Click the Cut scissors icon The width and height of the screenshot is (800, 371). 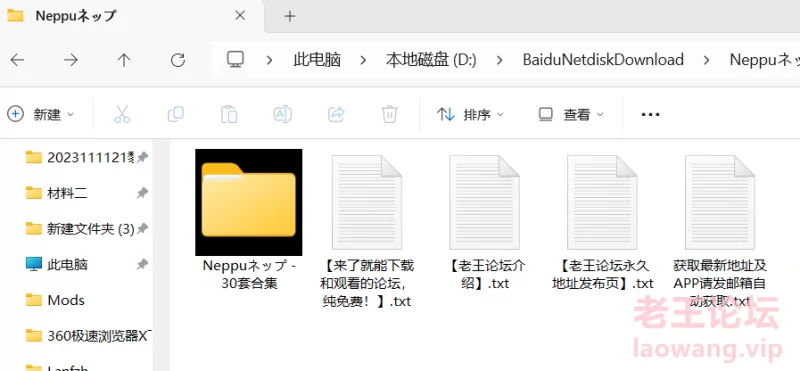[122, 114]
